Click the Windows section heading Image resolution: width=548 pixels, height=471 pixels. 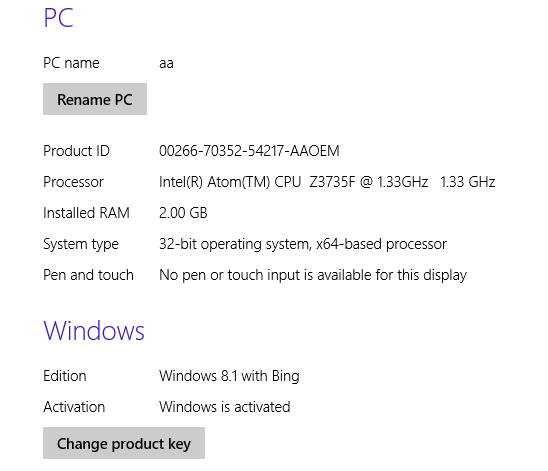point(94,331)
